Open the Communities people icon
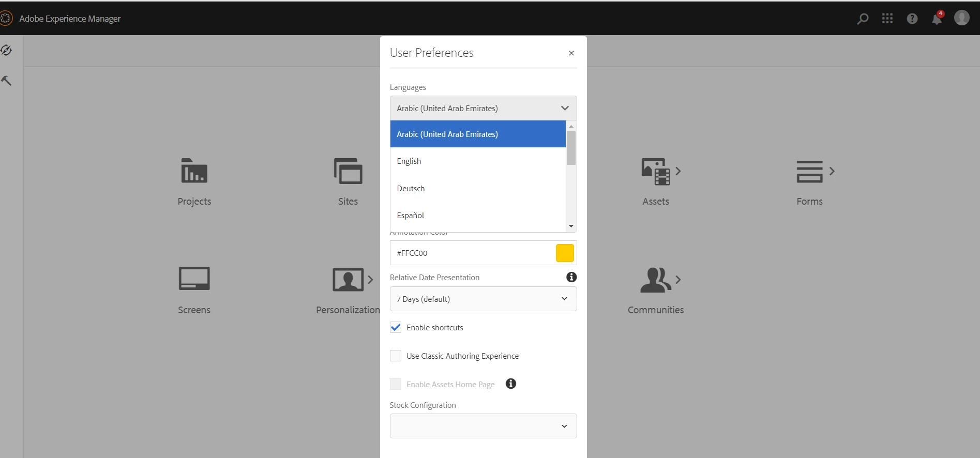The width and height of the screenshot is (980, 458). (656, 280)
